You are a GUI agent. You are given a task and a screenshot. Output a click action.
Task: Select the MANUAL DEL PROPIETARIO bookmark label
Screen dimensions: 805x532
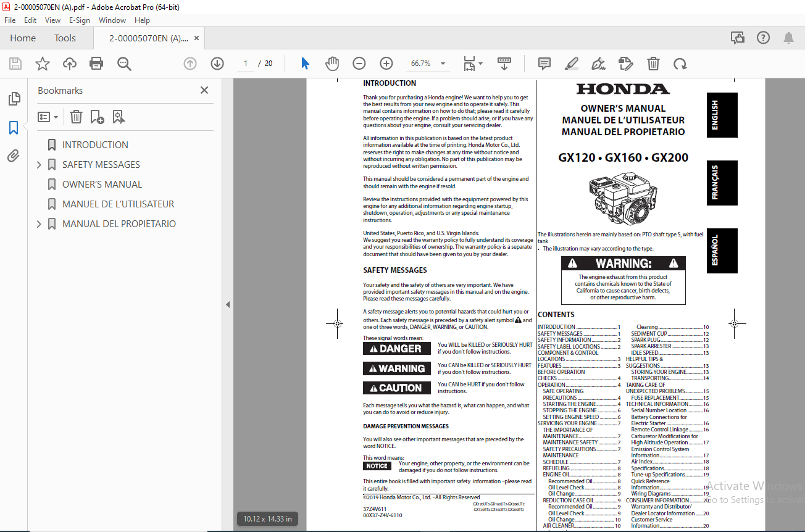tap(119, 224)
